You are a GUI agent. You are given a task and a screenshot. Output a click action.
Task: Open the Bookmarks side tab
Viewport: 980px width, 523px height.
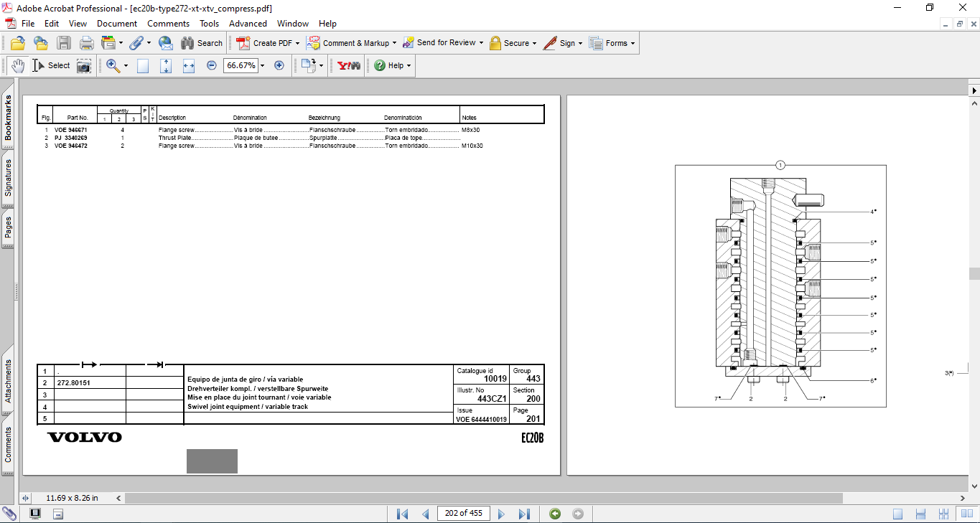tap(8, 118)
